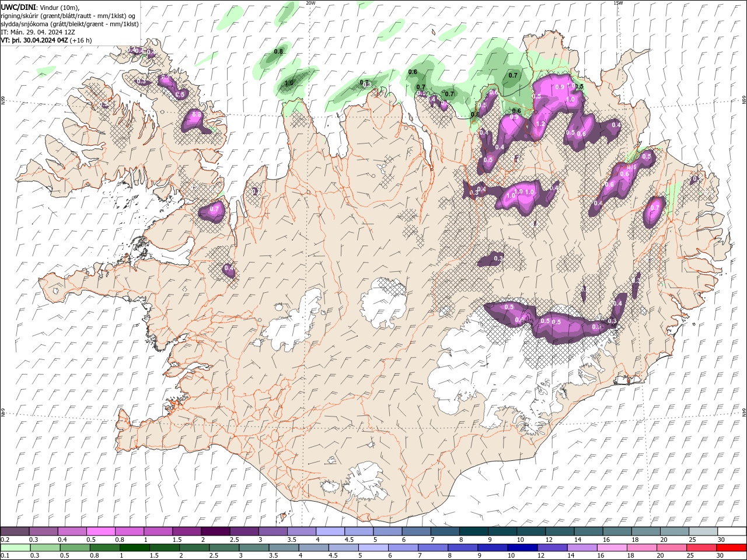Click the light pink swatch labelled 16, lower legend
Viewport: 747px width, 560px height.
611,548
